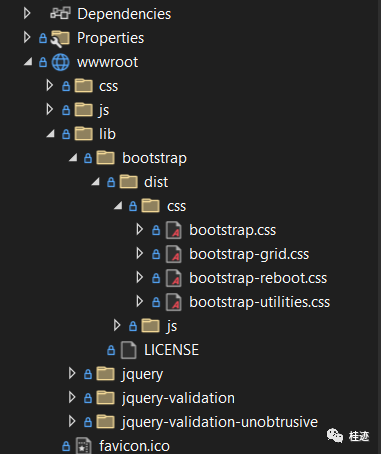Click the dist folder icon
The image size is (381, 454).
pyautogui.click(x=129, y=181)
